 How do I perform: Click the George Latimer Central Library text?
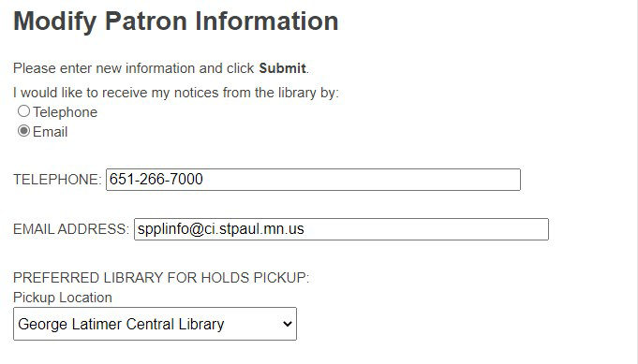point(121,324)
